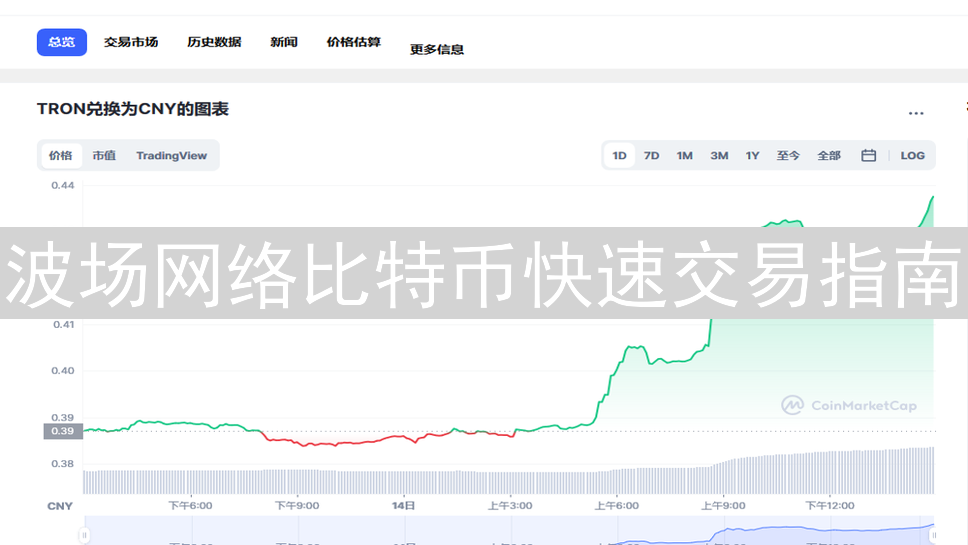Select the 全部 all-time range
968x545 pixels.
828,156
